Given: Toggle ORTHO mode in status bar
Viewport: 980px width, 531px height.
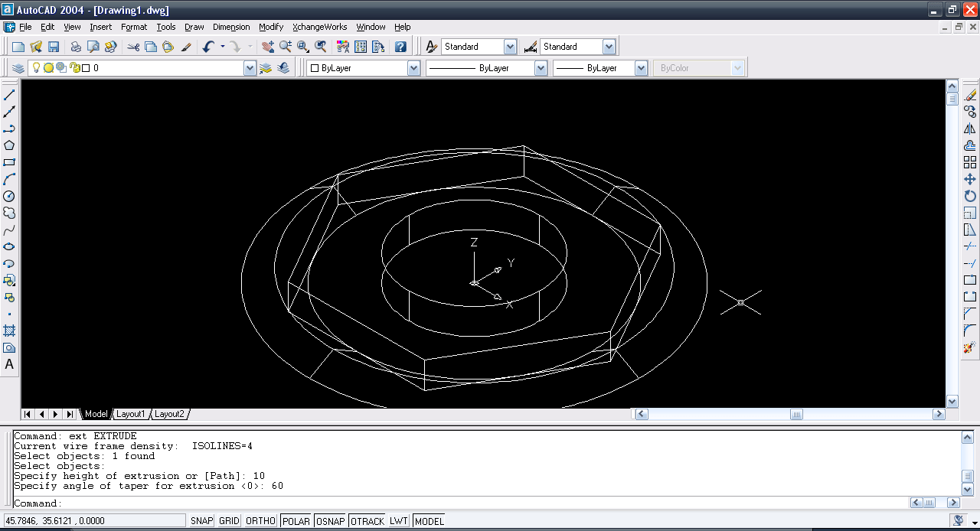Looking at the screenshot, I should click(260, 521).
